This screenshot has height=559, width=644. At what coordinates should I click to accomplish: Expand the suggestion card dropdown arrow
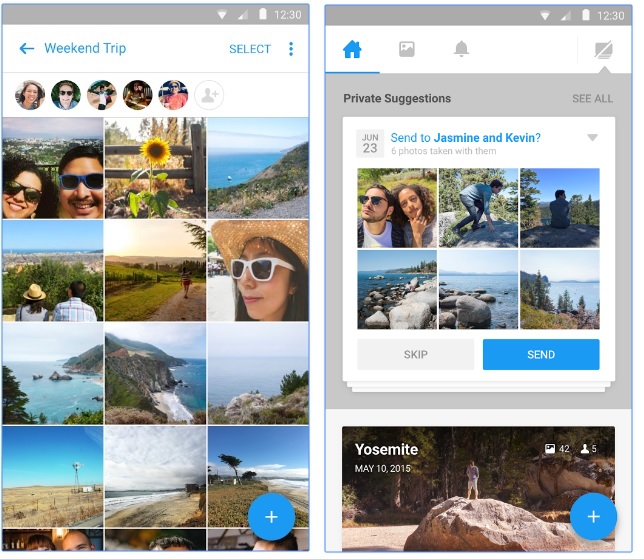coord(592,137)
